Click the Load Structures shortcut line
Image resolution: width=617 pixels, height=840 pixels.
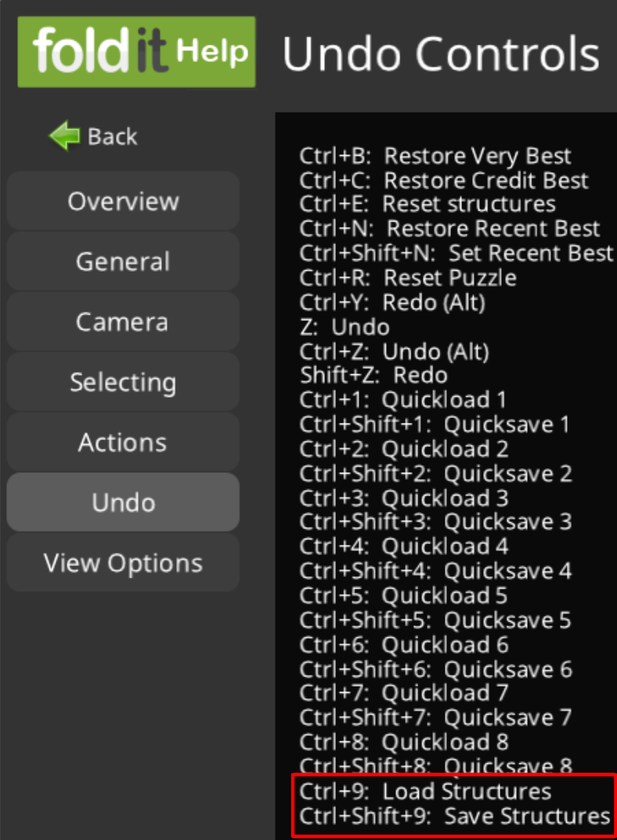click(x=425, y=791)
